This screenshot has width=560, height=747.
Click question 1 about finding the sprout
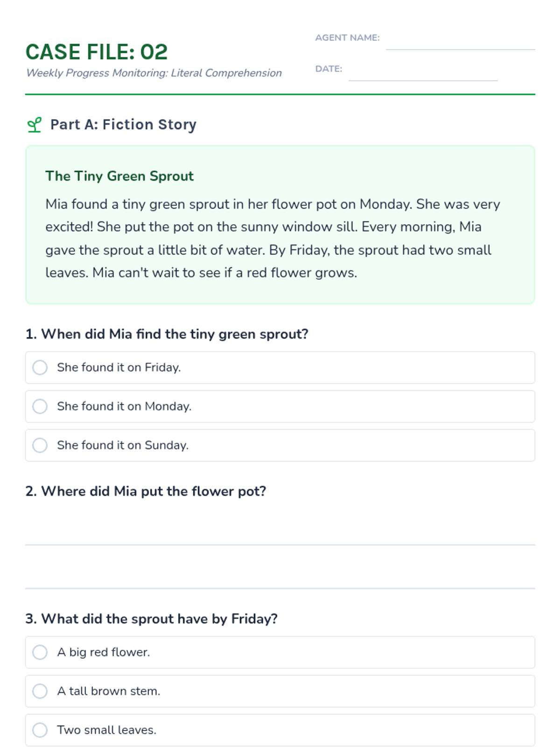(x=167, y=334)
